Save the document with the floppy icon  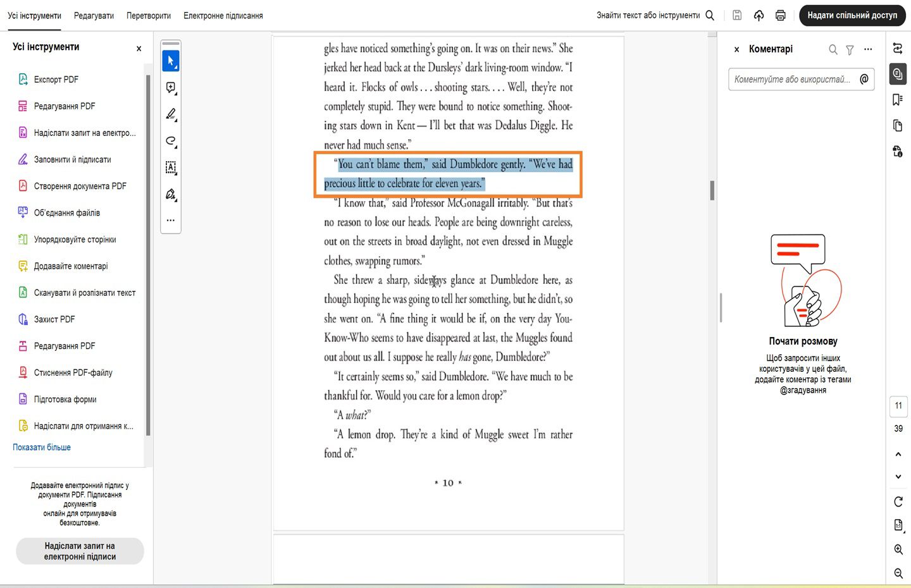737,15
